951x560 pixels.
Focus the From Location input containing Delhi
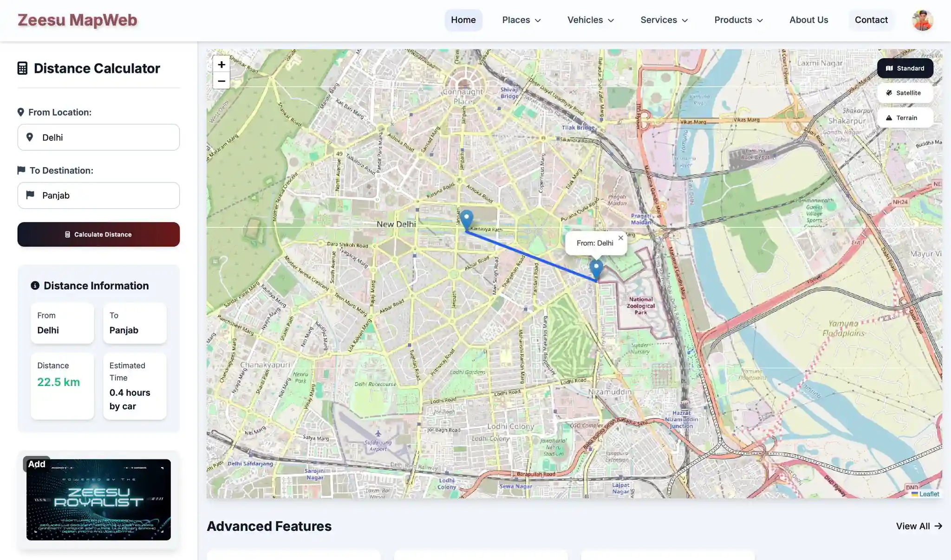pos(98,137)
